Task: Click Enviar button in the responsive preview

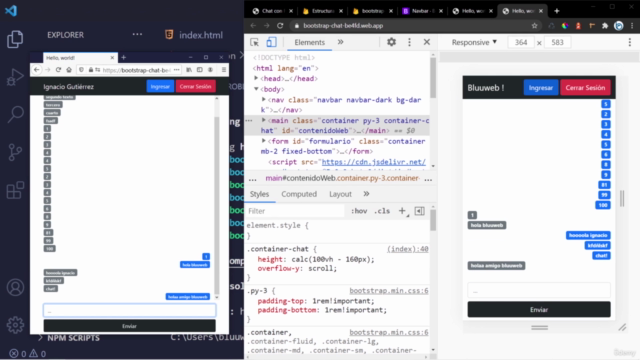Action: point(539,310)
